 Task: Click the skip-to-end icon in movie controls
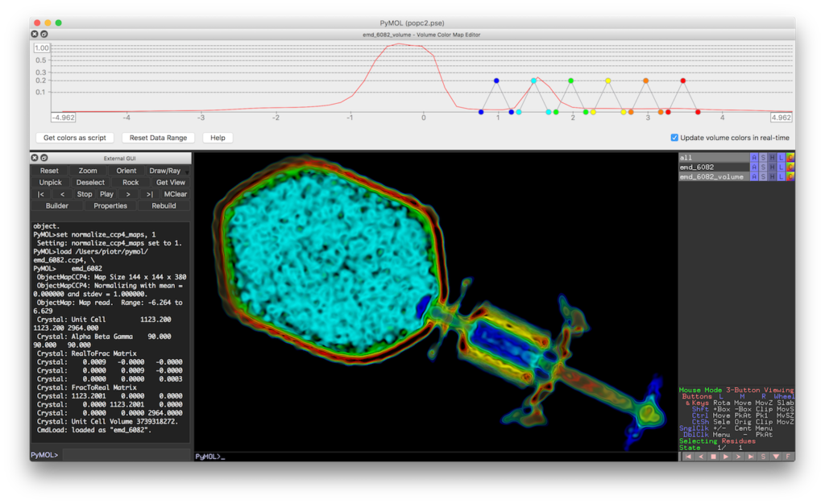point(751,456)
